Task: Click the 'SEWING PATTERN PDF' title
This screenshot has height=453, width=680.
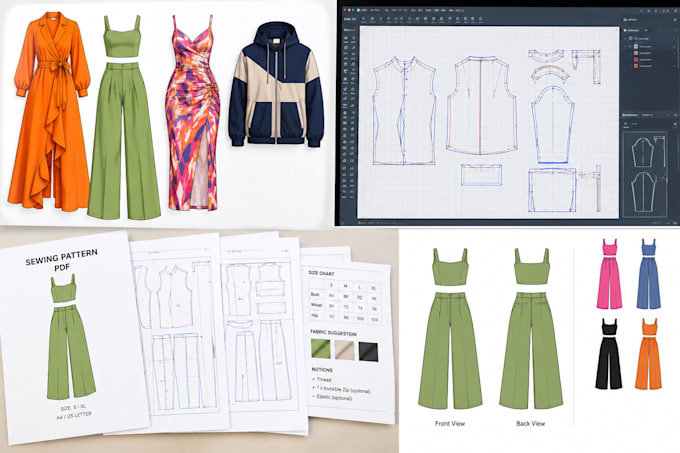Action: (61, 261)
